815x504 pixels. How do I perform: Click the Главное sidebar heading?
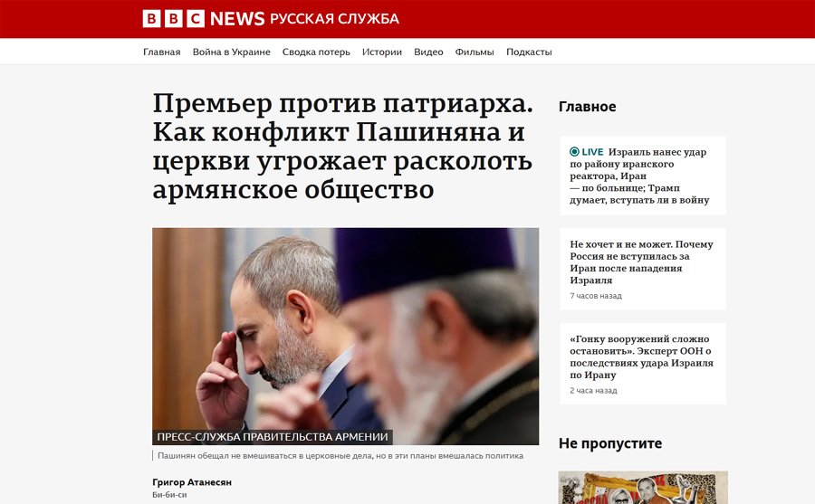588,107
